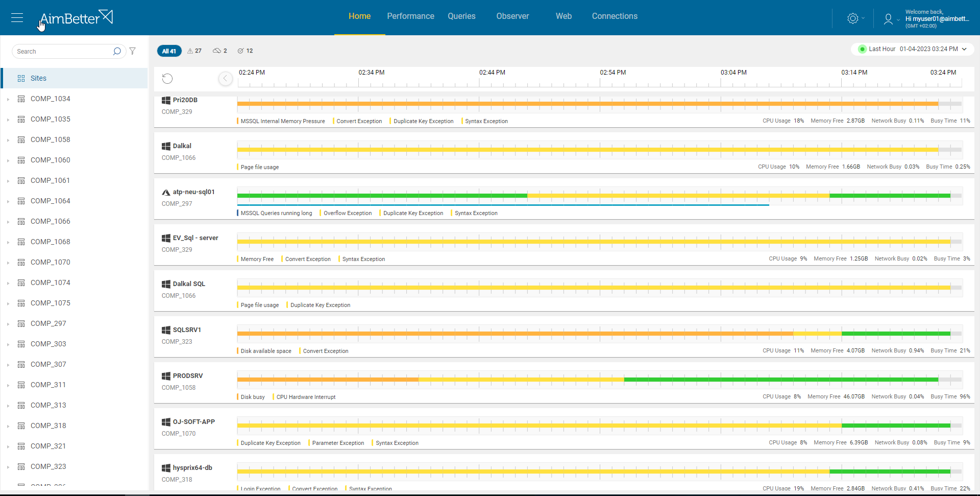Expand the COMP_1035 tree node
The height and width of the screenshot is (496, 980).
pos(8,120)
